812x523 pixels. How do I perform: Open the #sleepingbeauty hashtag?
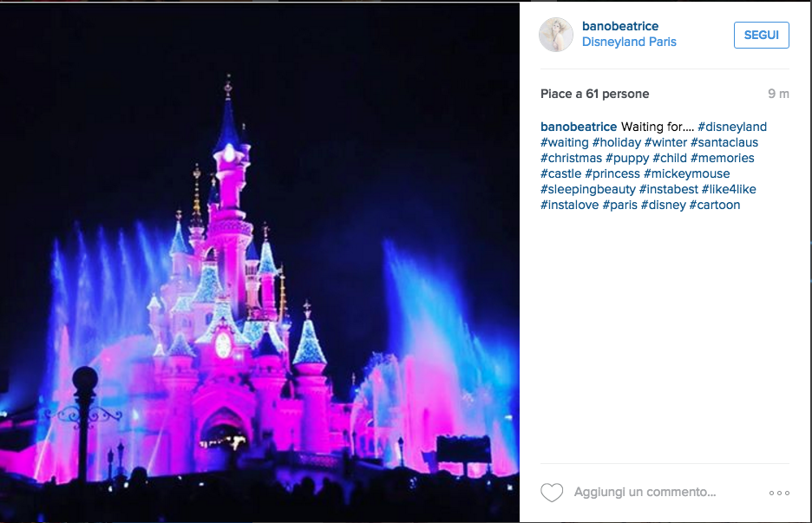(x=588, y=190)
